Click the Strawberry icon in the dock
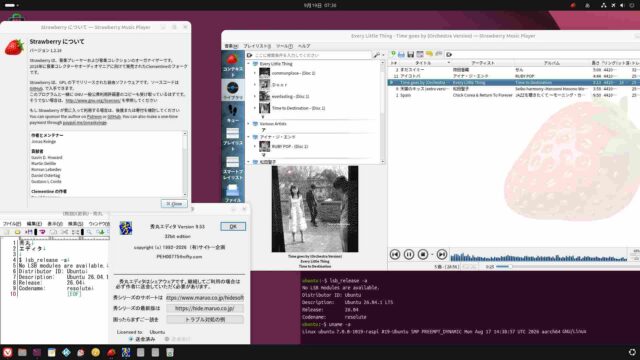Screen dimensions: 640x360 coord(111,352)
